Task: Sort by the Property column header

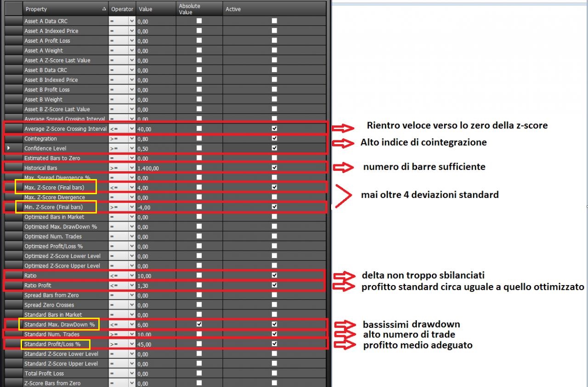Action: coord(66,9)
